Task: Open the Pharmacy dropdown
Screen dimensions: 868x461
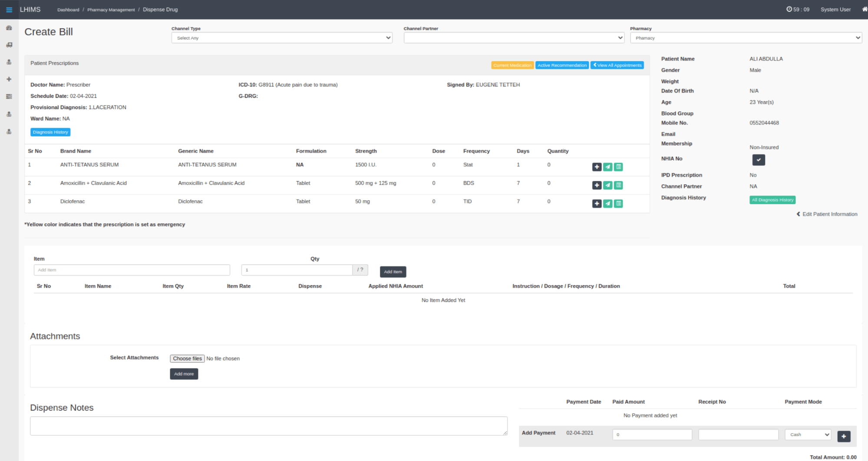Action: coord(746,38)
